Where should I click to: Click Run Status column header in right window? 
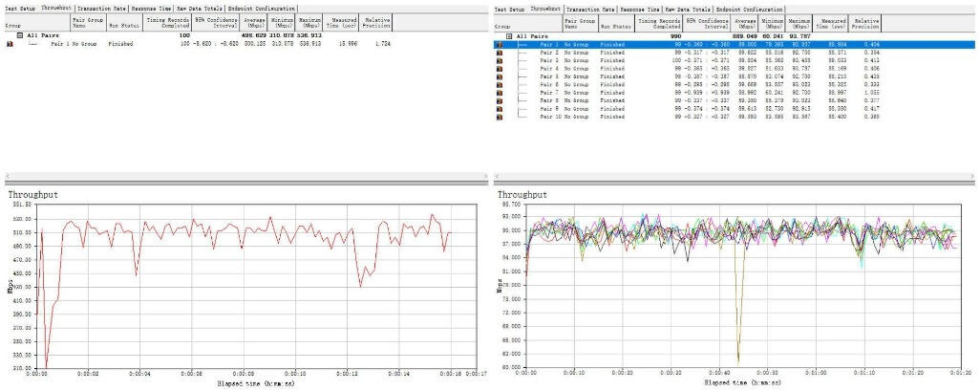(616, 23)
